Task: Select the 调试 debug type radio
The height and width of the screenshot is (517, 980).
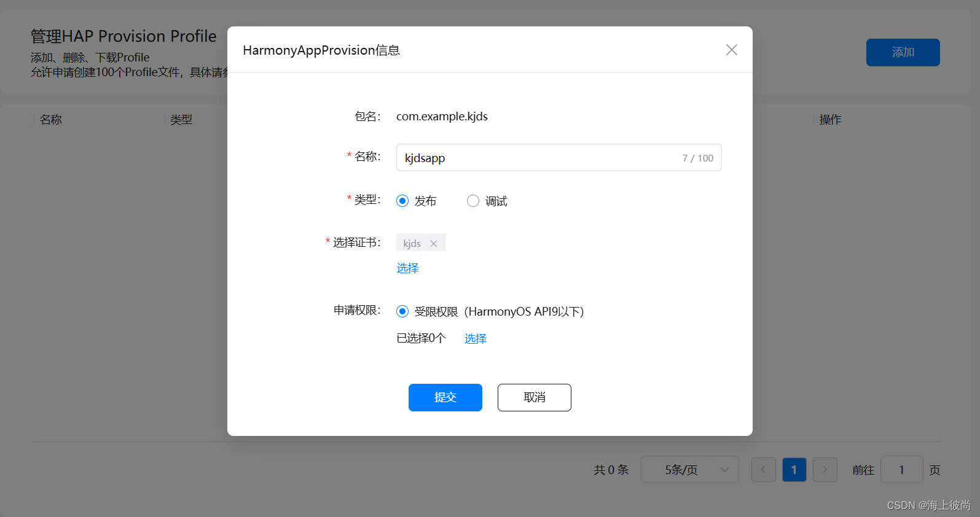Action: 472,201
